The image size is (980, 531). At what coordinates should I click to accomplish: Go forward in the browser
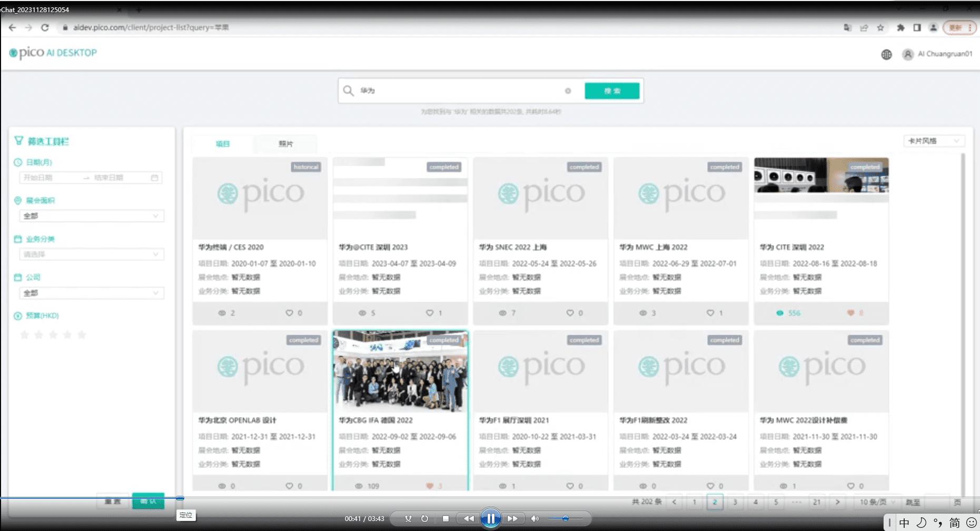pyautogui.click(x=28, y=27)
